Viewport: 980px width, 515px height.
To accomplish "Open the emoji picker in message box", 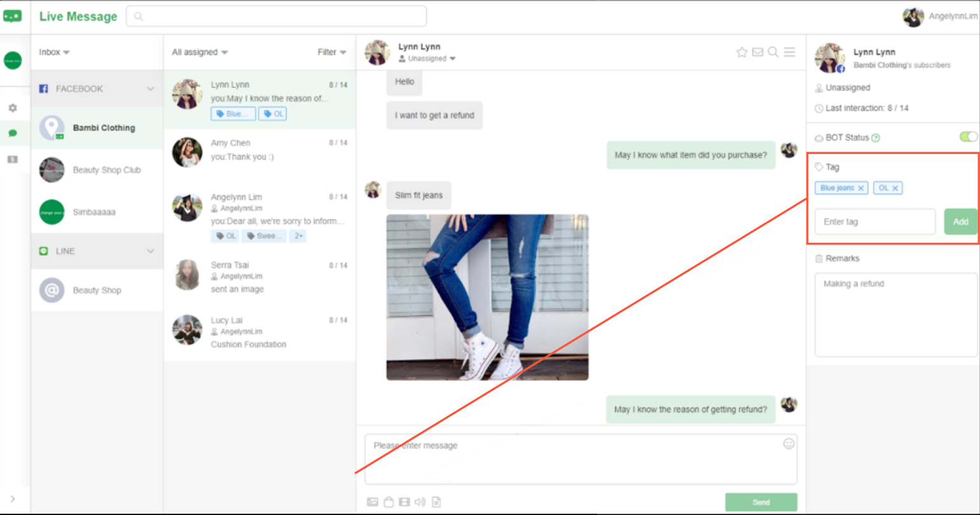I will (x=788, y=444).
